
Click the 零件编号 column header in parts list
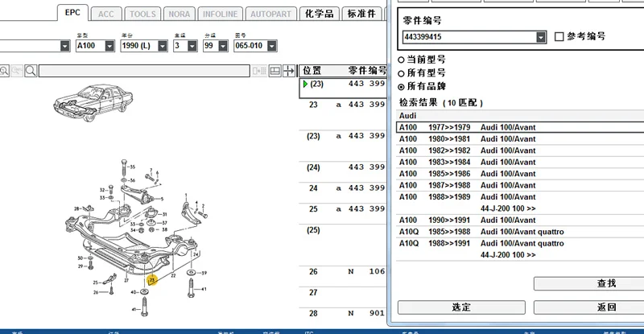pyautogui.click(x=367, y=71)
